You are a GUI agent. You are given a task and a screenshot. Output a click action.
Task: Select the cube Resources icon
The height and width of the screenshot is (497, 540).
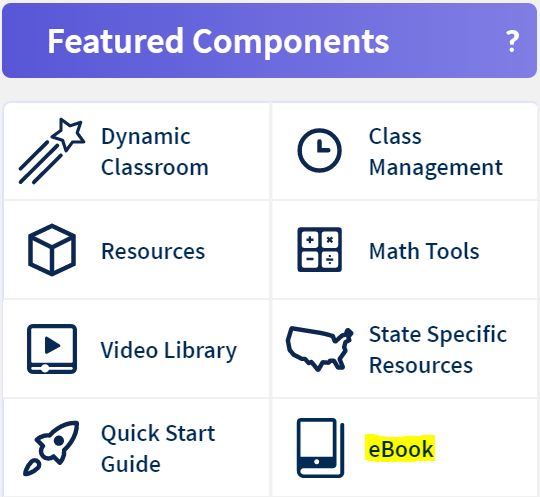point(52,250)
